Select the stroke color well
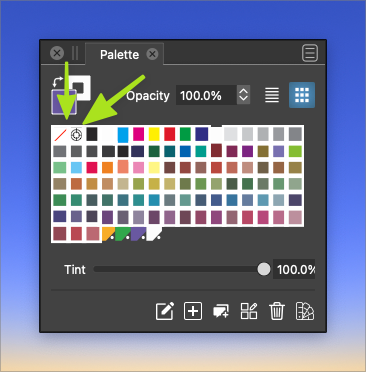366x372 pixels. tap(81, 87)
